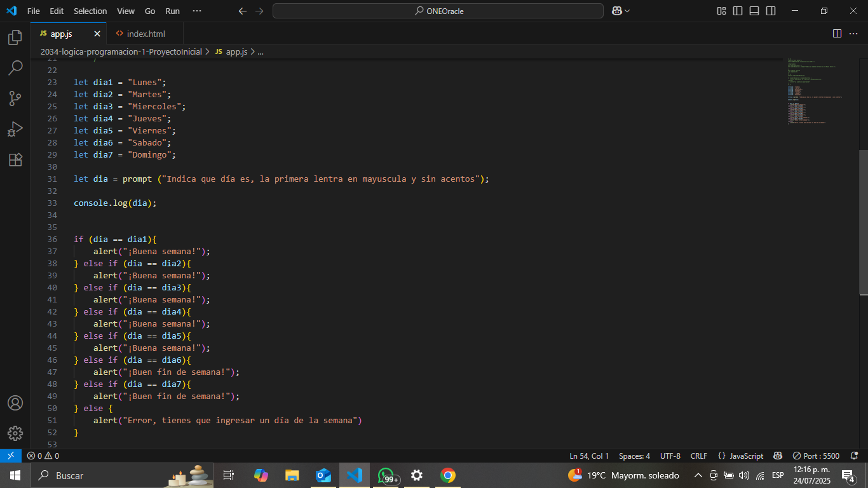Open File Explorer from taskbar
This screenshot has height=488, width=868.
click(x=292, y=475)
